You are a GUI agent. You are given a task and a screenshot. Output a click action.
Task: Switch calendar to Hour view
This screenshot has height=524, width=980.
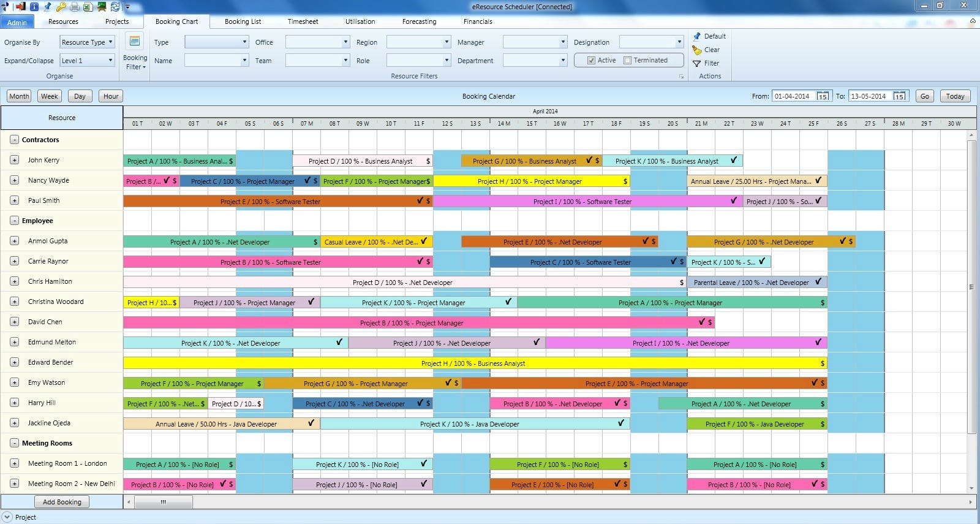point(111,96)
